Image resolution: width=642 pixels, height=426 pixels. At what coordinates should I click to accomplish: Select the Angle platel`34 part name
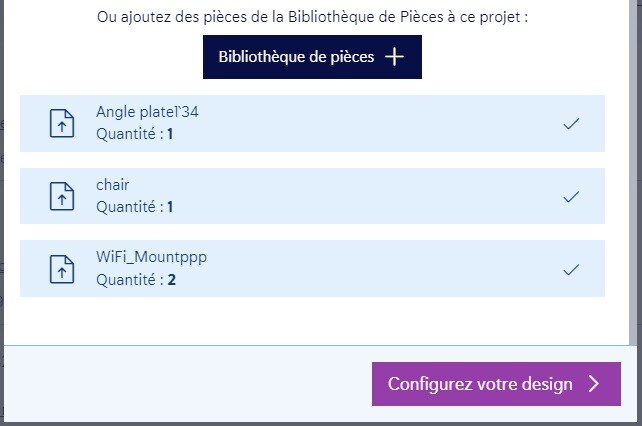coord(147,112)
